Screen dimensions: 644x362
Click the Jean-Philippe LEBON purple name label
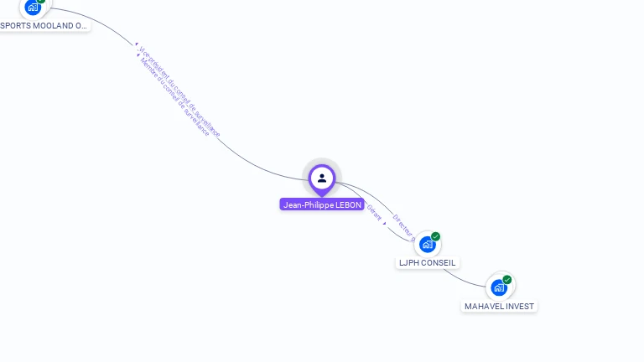[x=322, y=204]
